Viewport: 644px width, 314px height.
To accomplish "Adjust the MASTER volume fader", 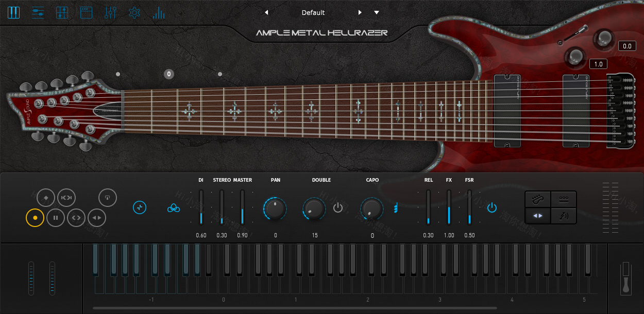I will click(243, 208).
